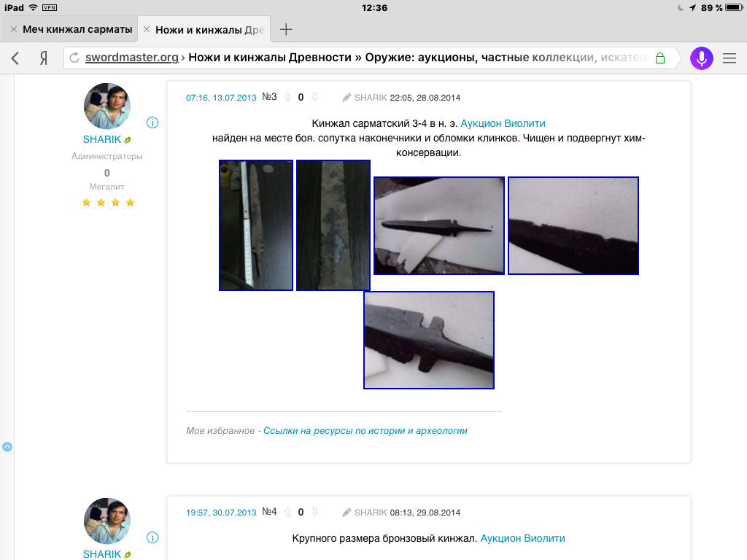Tap the blue scroll-to-top arrow circle
Viewport: 747px width, 560px height.
7,447
